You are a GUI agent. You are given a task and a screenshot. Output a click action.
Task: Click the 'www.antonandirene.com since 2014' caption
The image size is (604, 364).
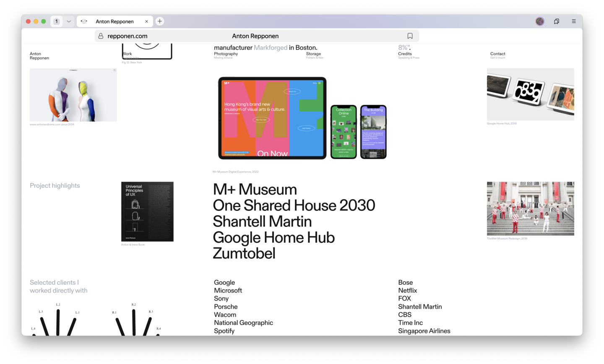52,125
